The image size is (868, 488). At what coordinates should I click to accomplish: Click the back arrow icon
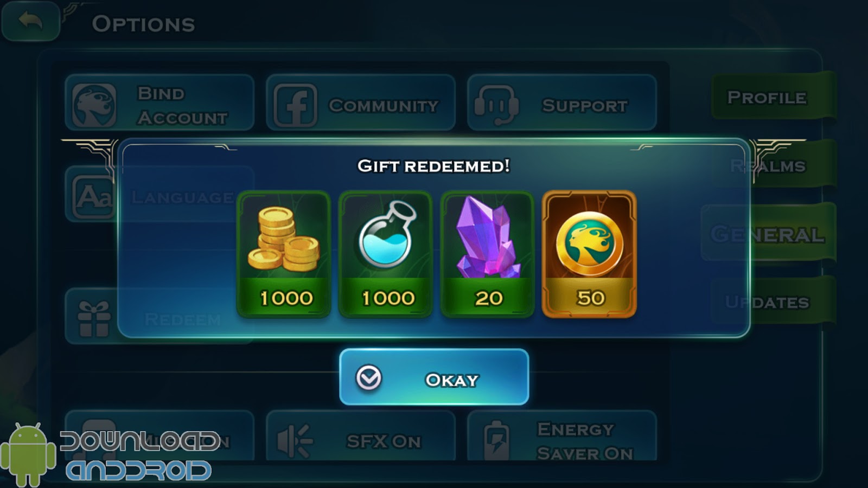pyautogui.click(x=30, y=21)
